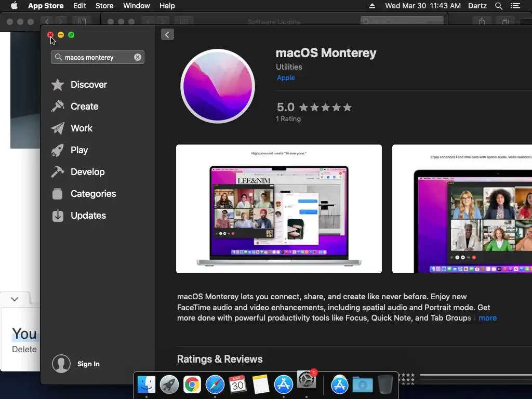Click the search field magnifier icon
The height and width of the screenshot is (399, 532).
pyautogui.click(x=58, y=57)
